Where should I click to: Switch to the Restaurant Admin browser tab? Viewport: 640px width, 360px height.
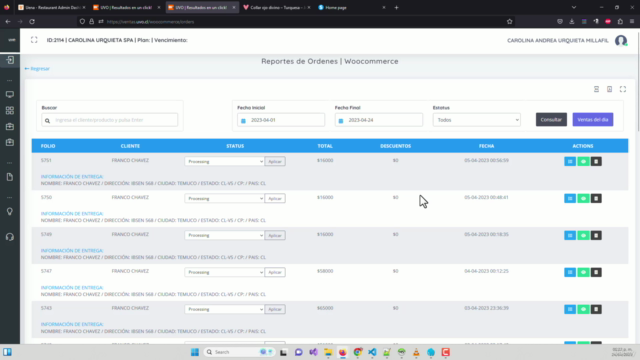click(52, 7)
